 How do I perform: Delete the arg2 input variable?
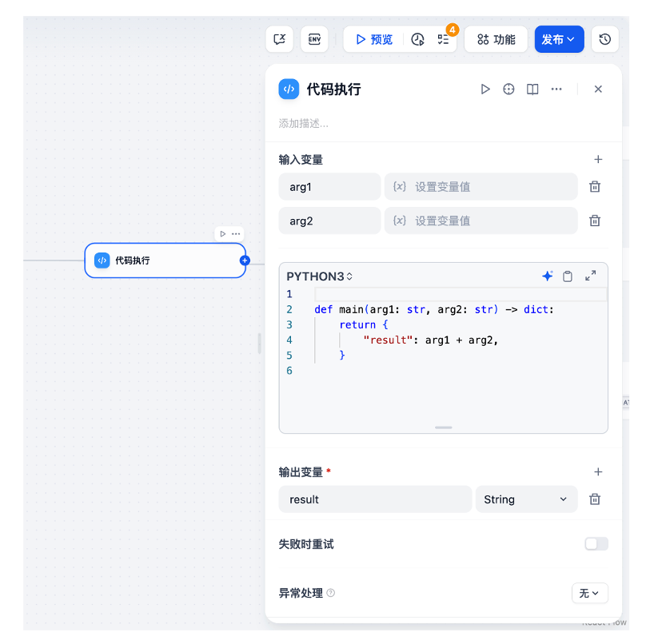595,221
